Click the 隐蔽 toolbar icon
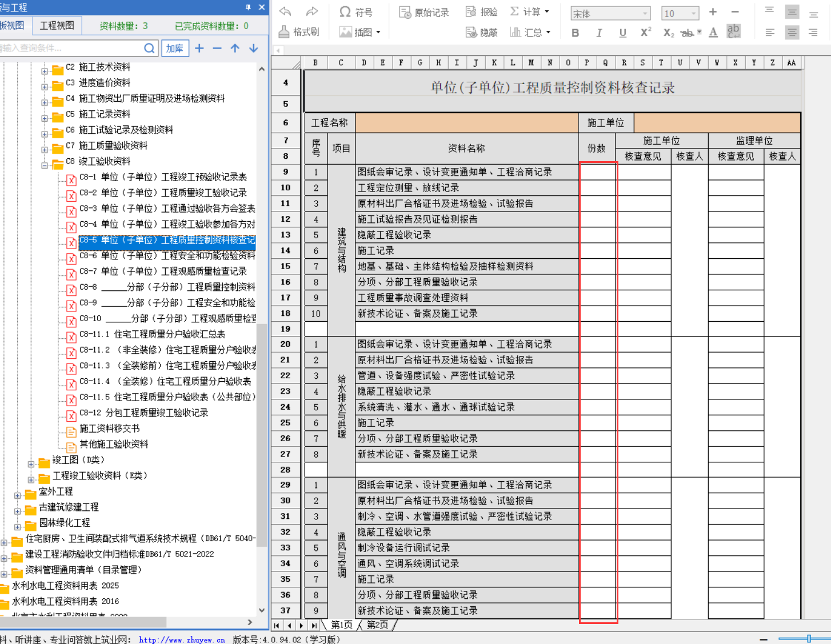The width and height of the screenshot is (831, 644). [x=481, y=33]
